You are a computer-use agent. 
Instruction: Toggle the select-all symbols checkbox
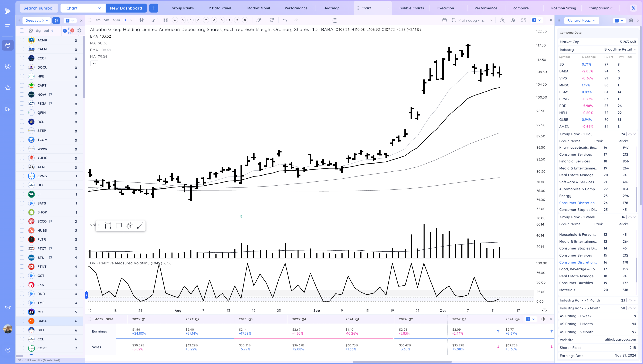click(x=22, y=31)
